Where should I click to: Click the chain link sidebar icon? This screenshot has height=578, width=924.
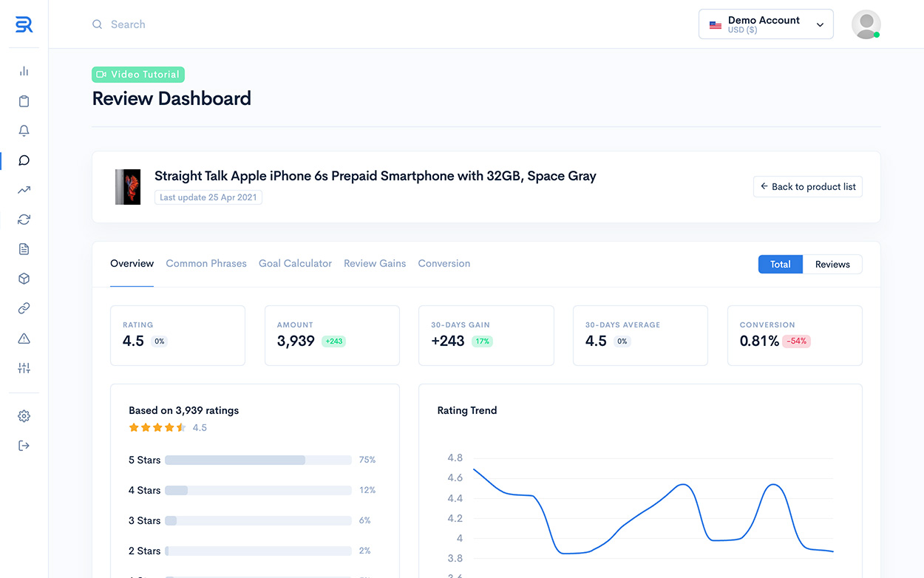click(x=24, y=308)
